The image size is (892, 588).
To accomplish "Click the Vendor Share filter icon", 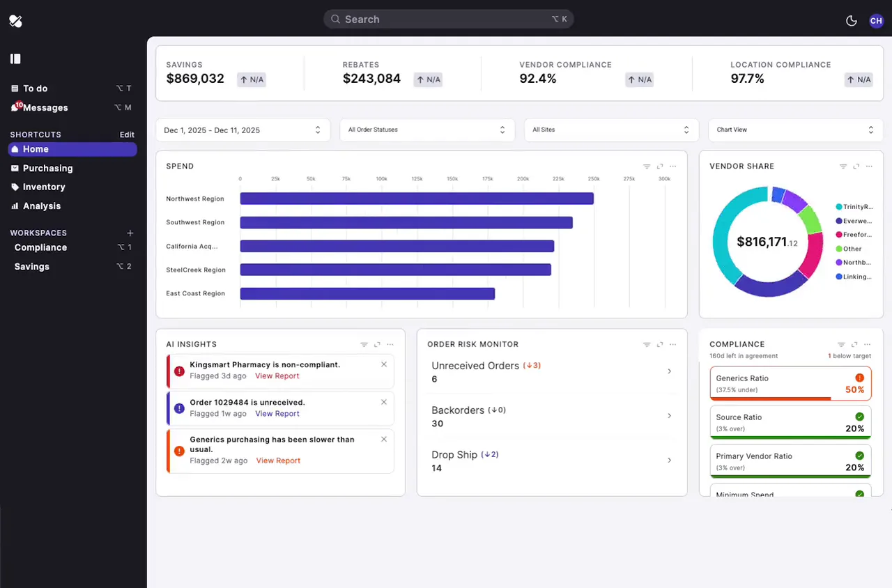I will point(843,167).
